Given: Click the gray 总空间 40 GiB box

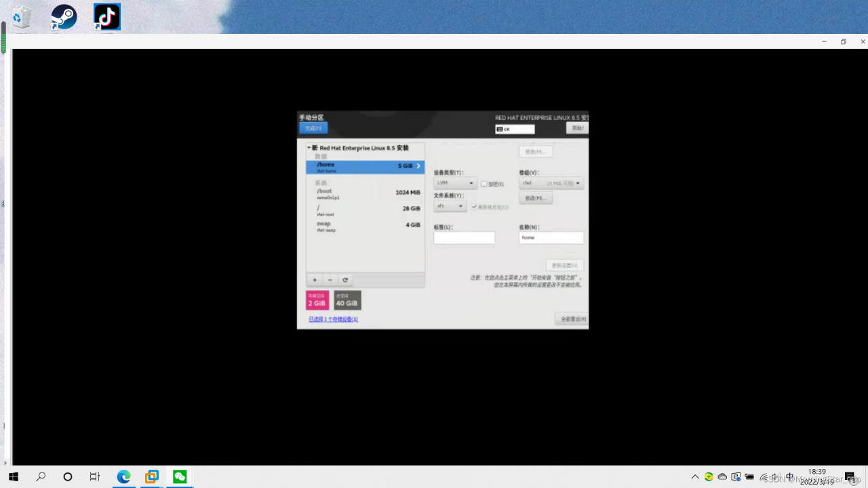Looking at the screenshot, I should coord(347,300).
